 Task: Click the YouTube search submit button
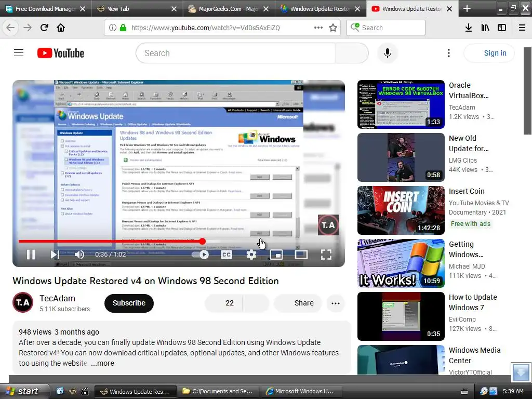click(x=352, y=53)
